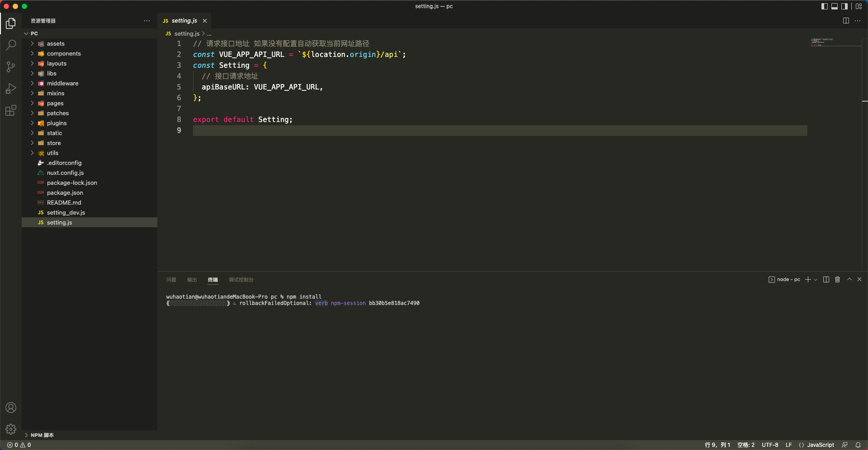868x450 pixels.
Task: Toggle secondary side bar layout icon
Action: [844, 6]
